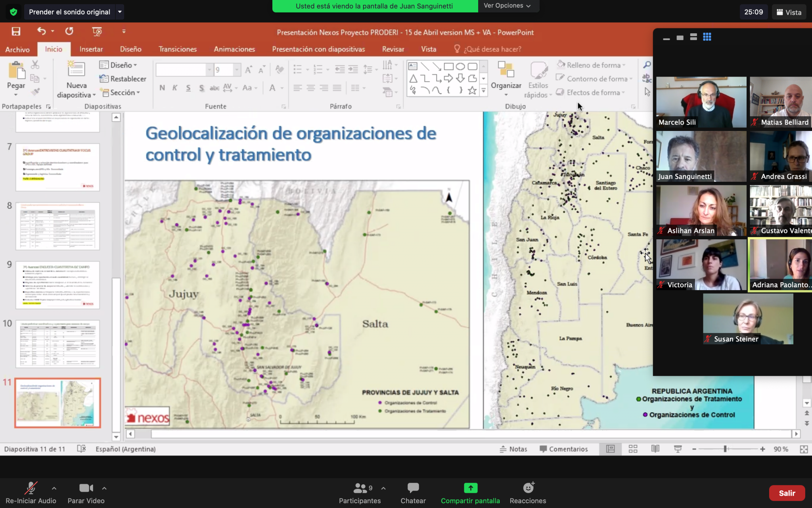Click the red Salir button
The width and height of the screenshot is (812, 508).
coord(787,493)
